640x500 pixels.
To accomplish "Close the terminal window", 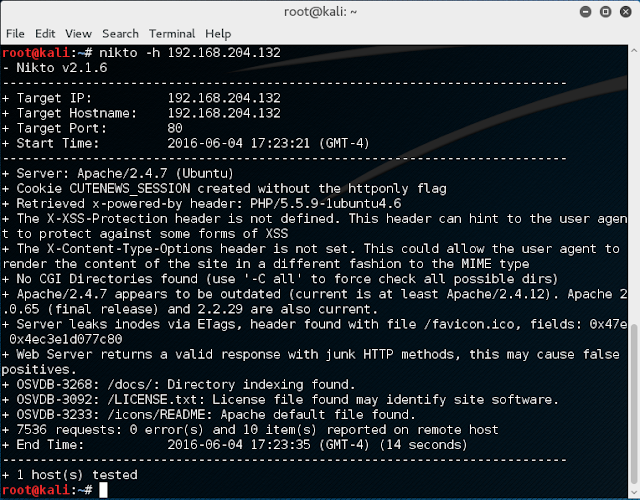I will pos(625,12).
